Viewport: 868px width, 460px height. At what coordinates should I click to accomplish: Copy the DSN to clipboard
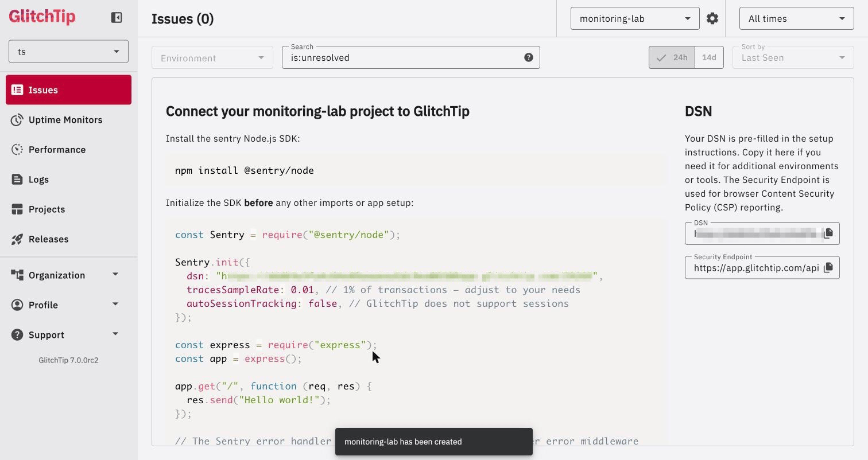click(x=828, y=233)
